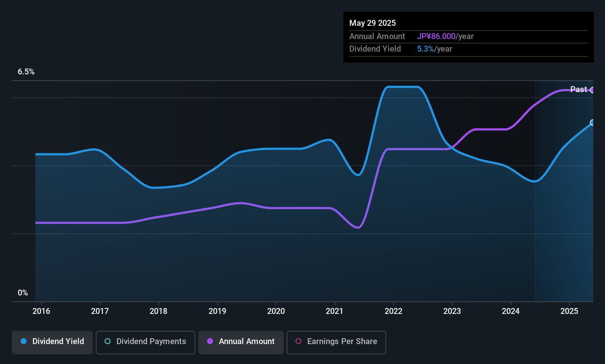Image resolution: width=605 pixels, height=364 pixels.
Task: Click the 2016 x-axis label
Action: click(41, 311)
